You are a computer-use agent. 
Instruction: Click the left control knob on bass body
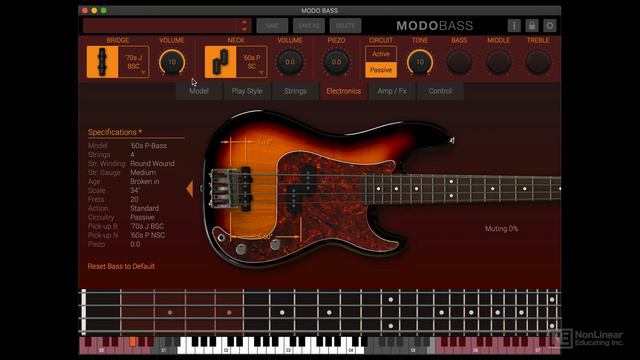click(x=241, y=249)
